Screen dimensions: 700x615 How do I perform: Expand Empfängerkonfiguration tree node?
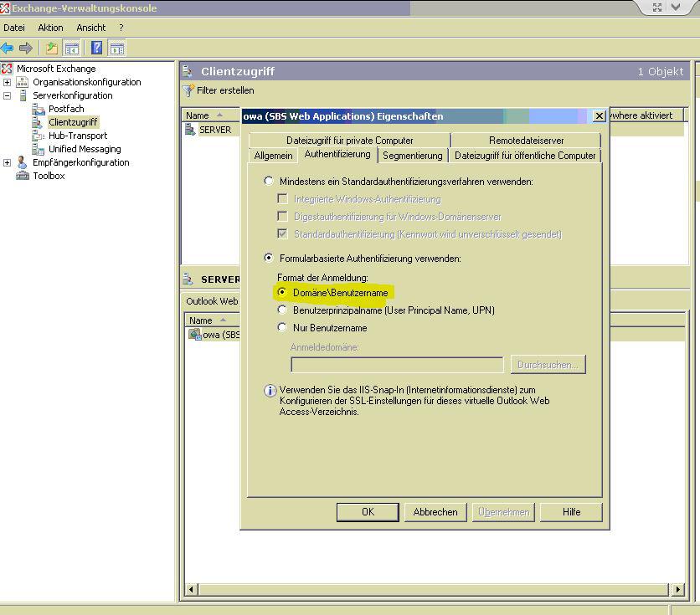coord(8,162)
